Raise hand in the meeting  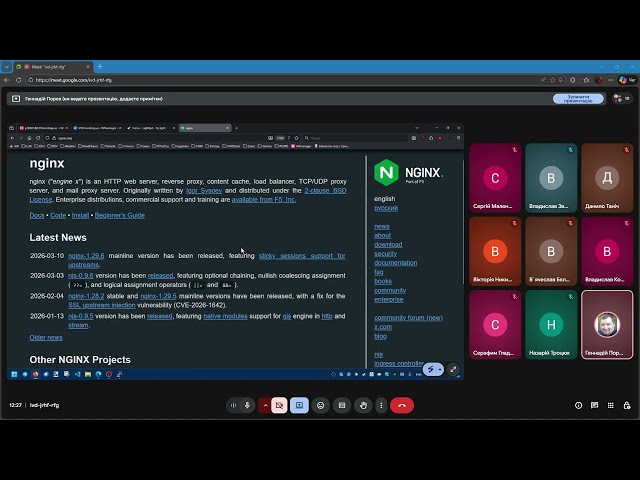point(363,405)
